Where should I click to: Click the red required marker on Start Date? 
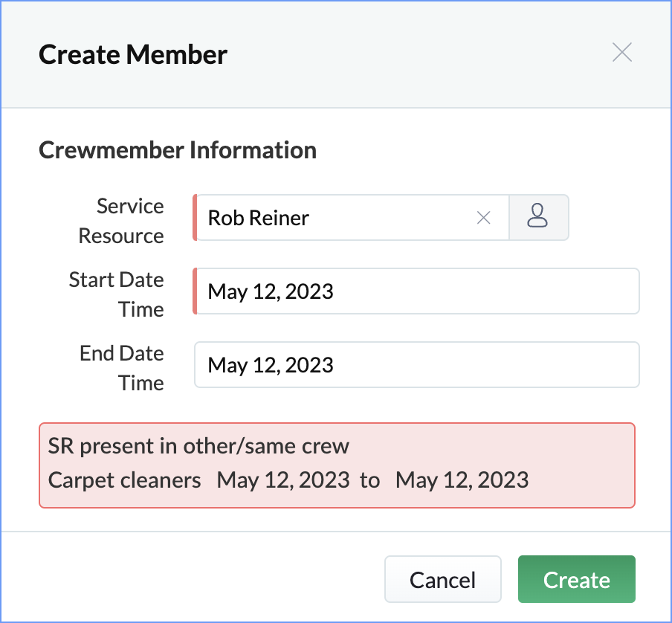click(195, 291)
